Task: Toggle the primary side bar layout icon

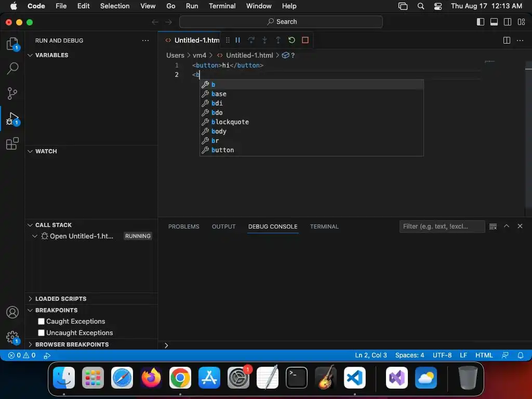Action: [481, 22]
